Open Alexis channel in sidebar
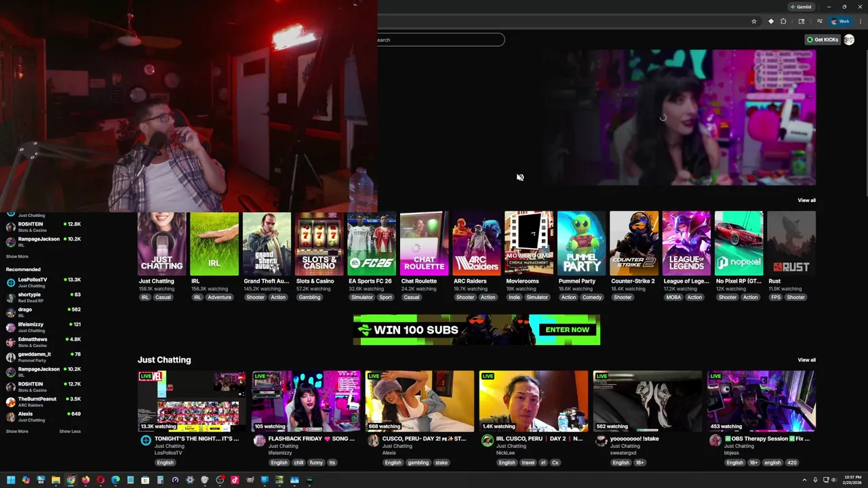 coord(43,416)
